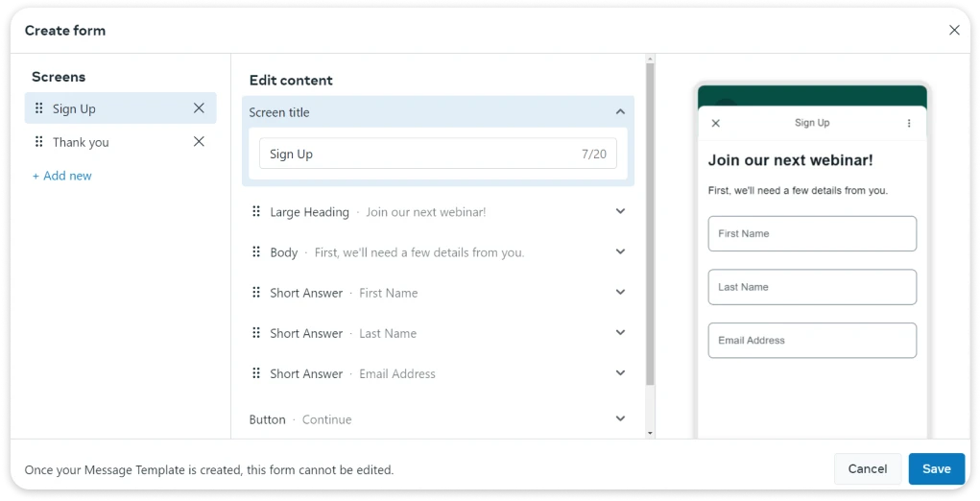Save the form
This screenshot has height=501, width=980.
(936, 468)
